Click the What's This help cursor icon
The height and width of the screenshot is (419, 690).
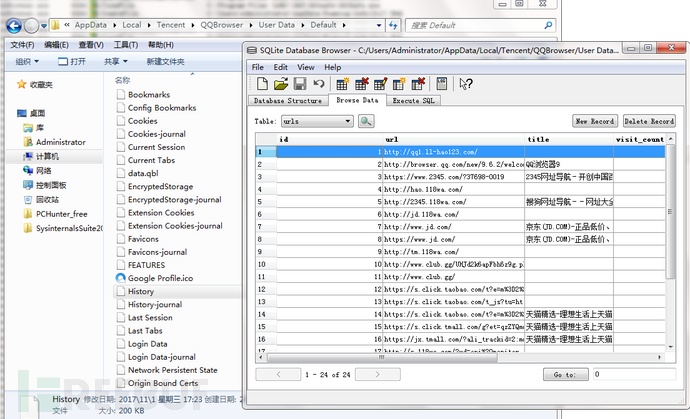tap(465, 84)
